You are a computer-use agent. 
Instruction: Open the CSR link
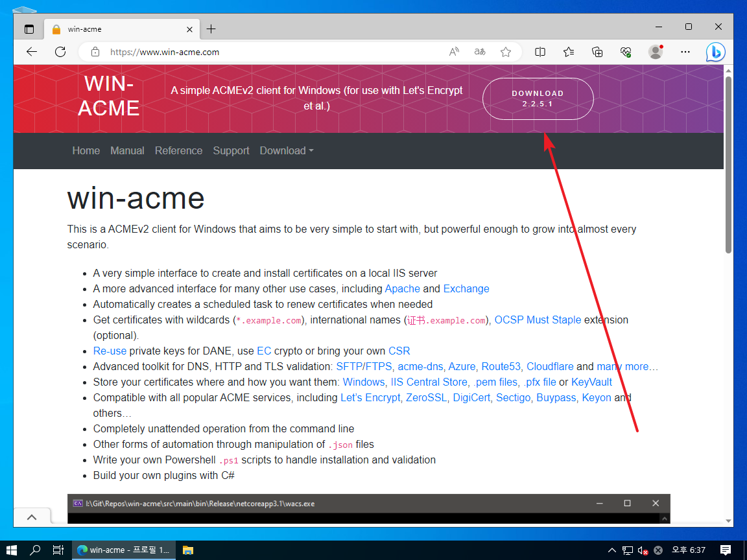399,351
